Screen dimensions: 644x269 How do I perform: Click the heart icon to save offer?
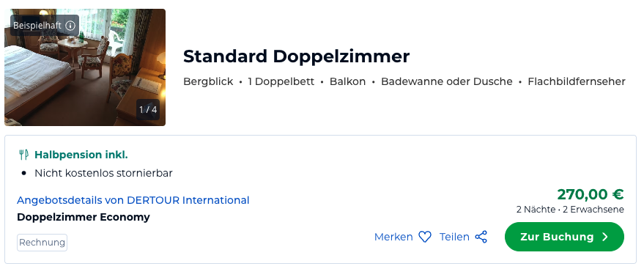[425, 237]
